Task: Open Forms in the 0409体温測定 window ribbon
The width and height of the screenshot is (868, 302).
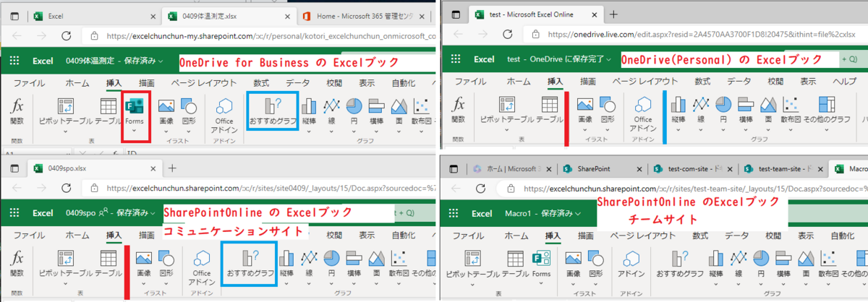Action: pos(134,113)
